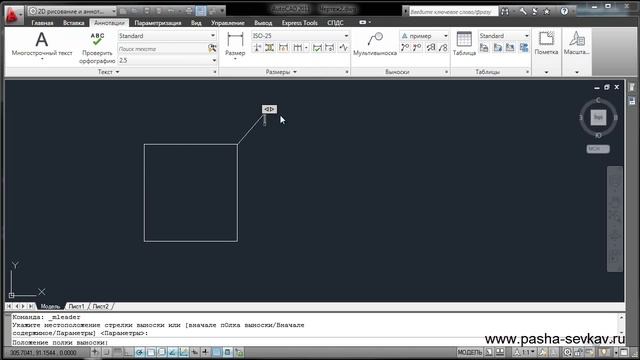Expand the Текст panel title
Screen dimensions: 640x360
click(109, 72)
